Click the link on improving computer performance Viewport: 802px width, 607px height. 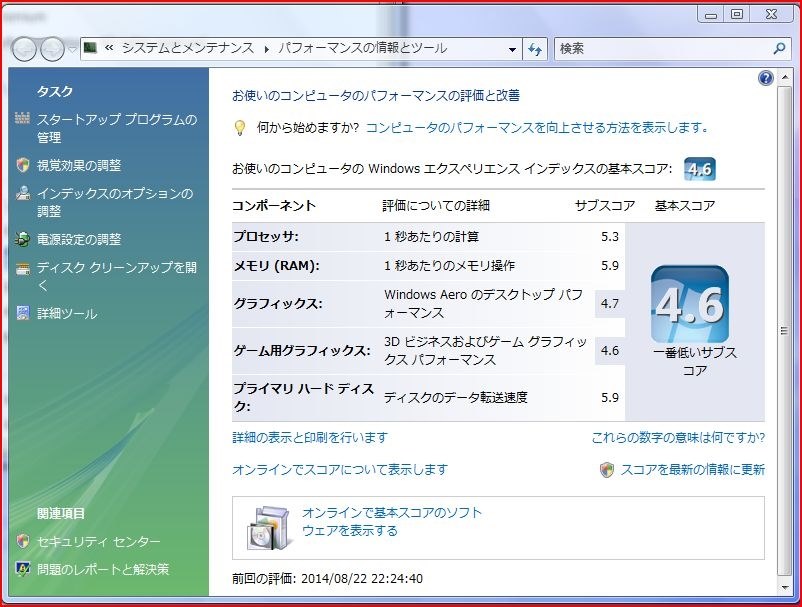pyautogui.click(x=538, y=128)
